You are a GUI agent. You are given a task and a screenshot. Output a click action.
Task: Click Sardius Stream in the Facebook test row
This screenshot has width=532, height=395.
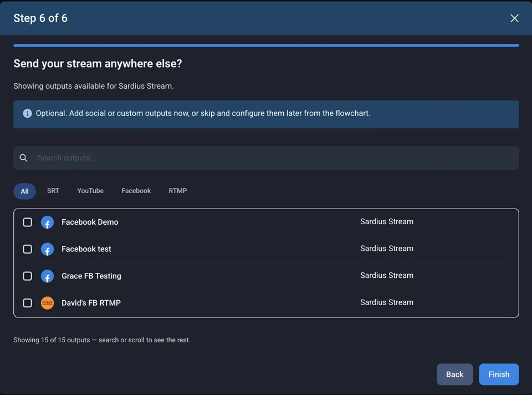387,249
